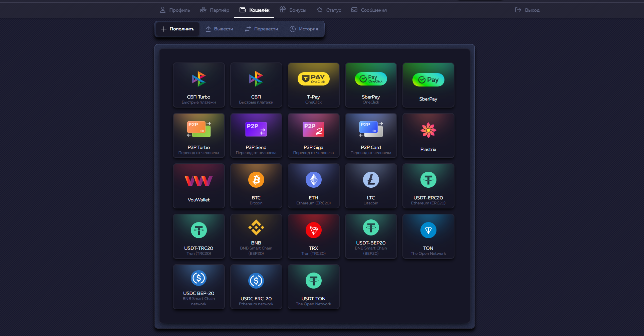The width and height of the screenshot is (644, 336).
Task: Open the Бонусы tab
Action: click(293, 10)
